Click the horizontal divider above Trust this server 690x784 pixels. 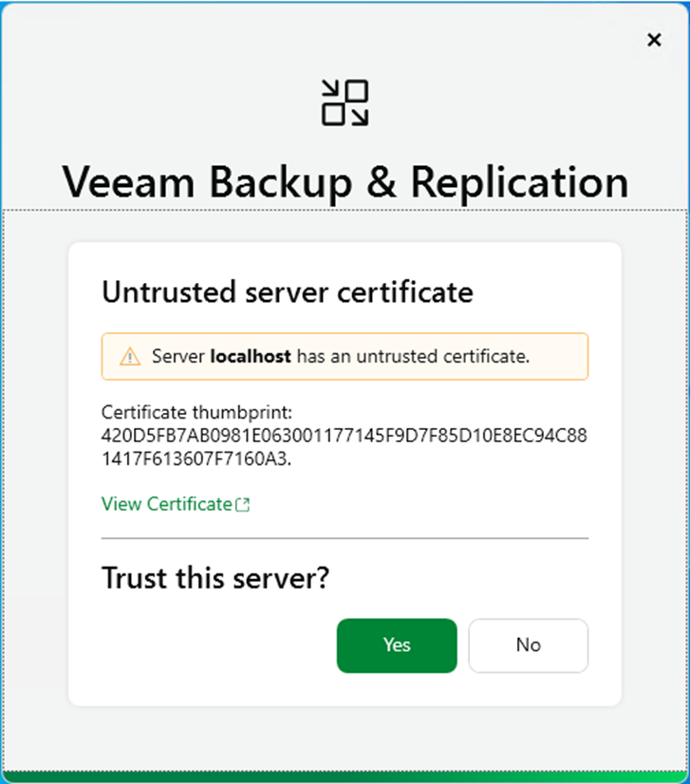[x=345, y=538]
